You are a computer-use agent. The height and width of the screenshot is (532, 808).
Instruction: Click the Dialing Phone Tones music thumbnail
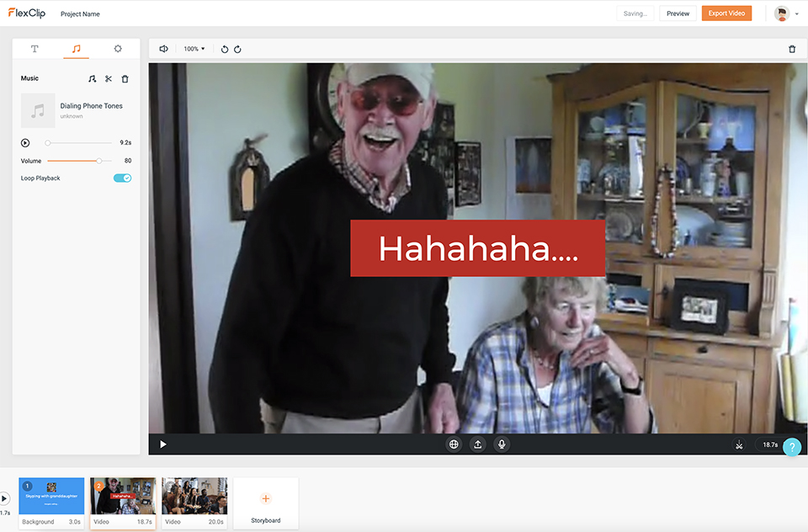38,110
